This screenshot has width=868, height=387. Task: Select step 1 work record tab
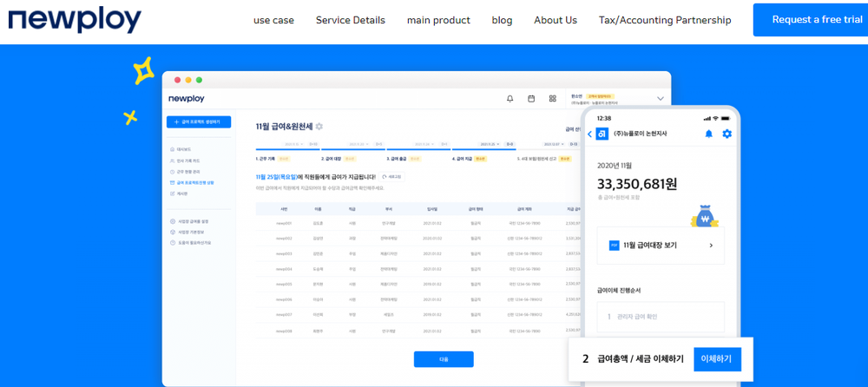(x=273, y=159)
